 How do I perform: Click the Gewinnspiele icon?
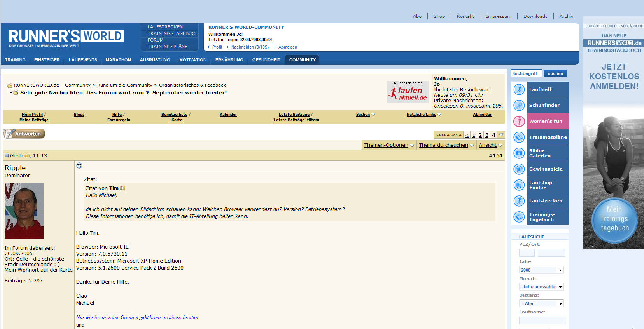click(519, 169)
